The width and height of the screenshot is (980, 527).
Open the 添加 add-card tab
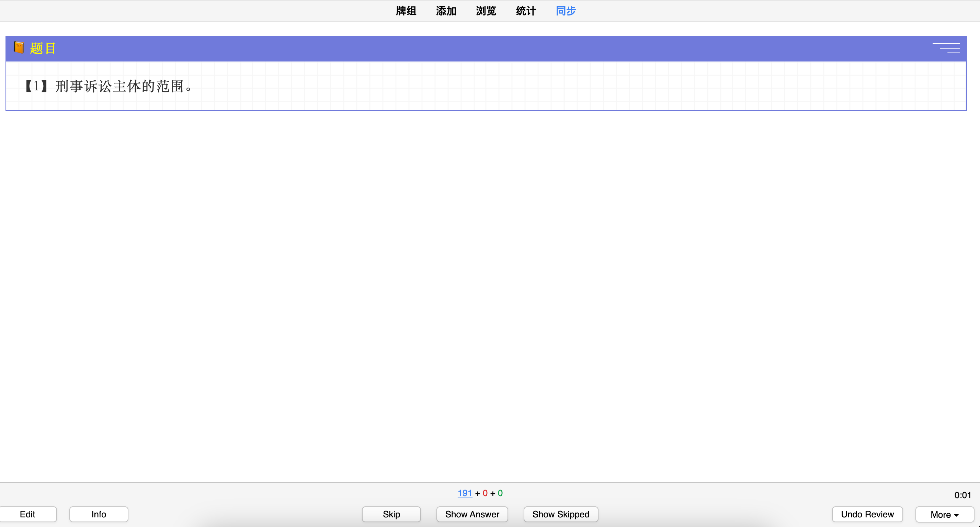(446, 11)
